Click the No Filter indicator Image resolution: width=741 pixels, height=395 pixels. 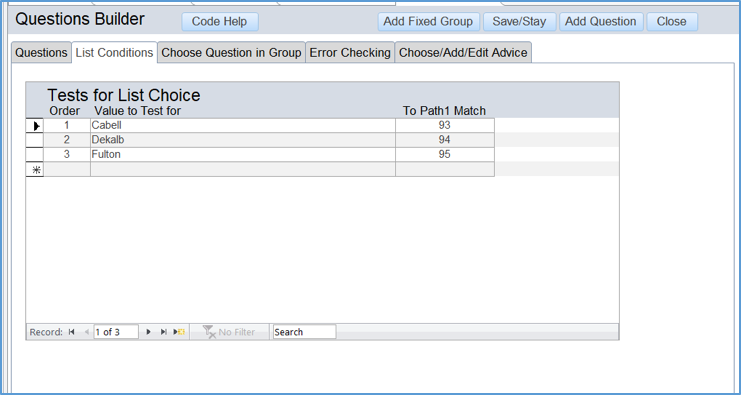point(229,332)
